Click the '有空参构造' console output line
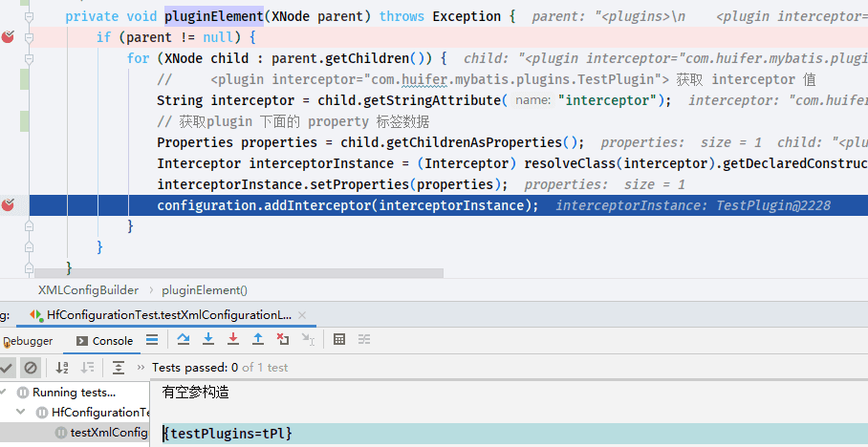The width and height of the screenshot is (868, 447). click(195, 393)
